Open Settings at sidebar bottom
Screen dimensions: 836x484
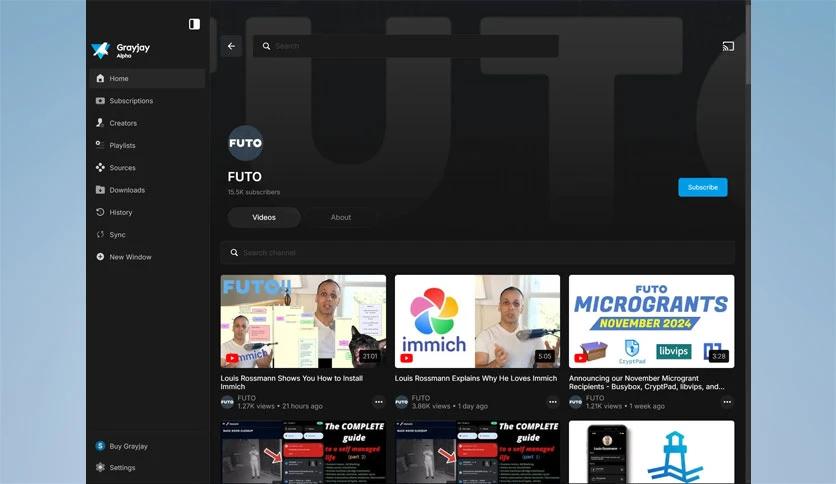coord(122,467)
